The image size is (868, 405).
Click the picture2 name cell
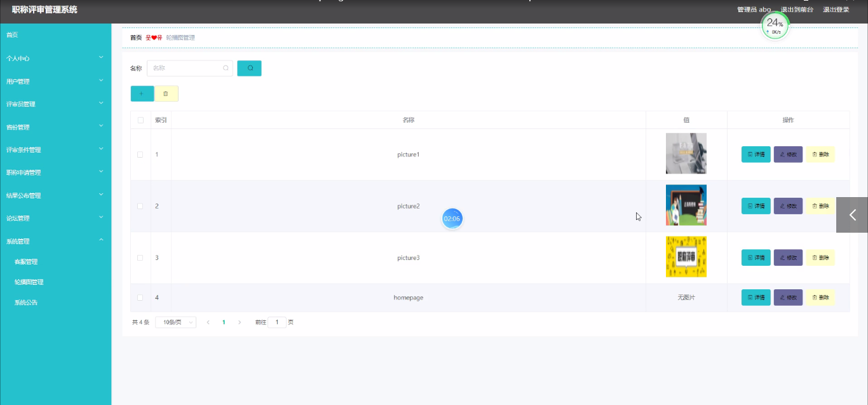409,206
